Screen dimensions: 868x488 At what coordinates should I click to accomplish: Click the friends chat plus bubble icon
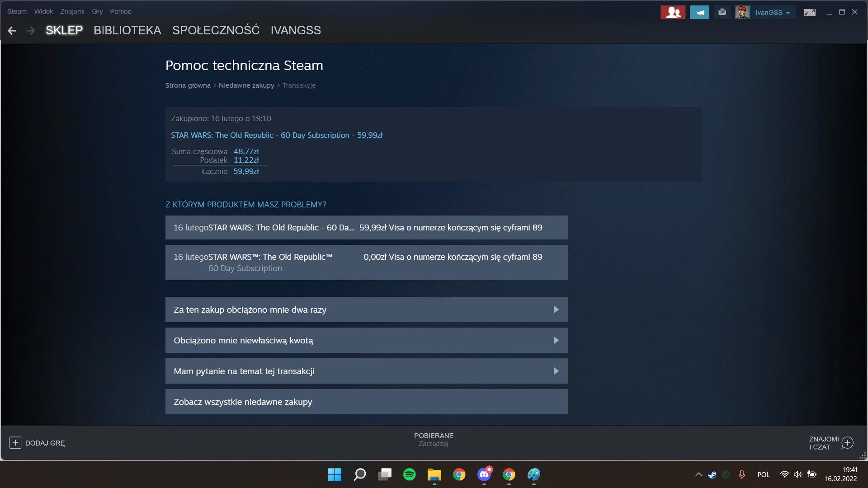pyautogui.click(x=848, y=443)
